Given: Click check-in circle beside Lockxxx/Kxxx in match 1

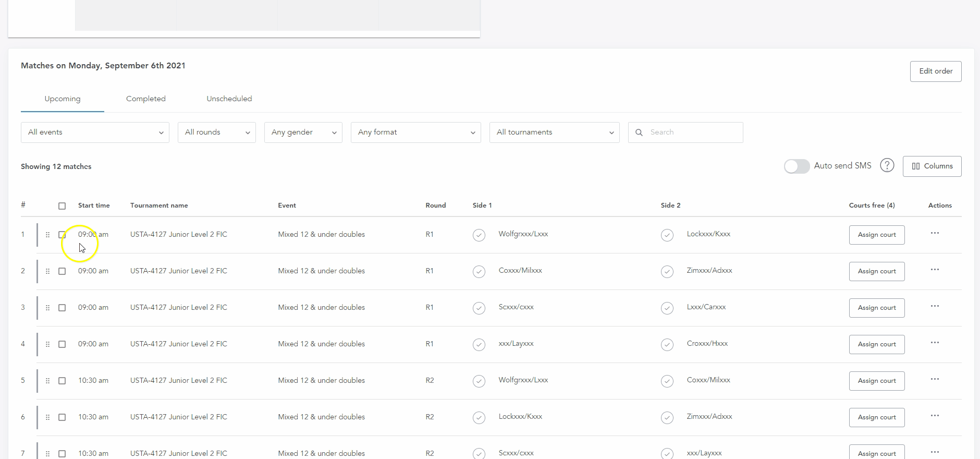Looking at the screenshot, I should (667, 235).
